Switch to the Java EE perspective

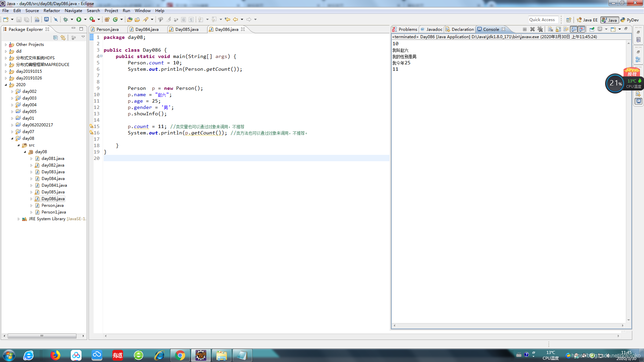point(587,20)
